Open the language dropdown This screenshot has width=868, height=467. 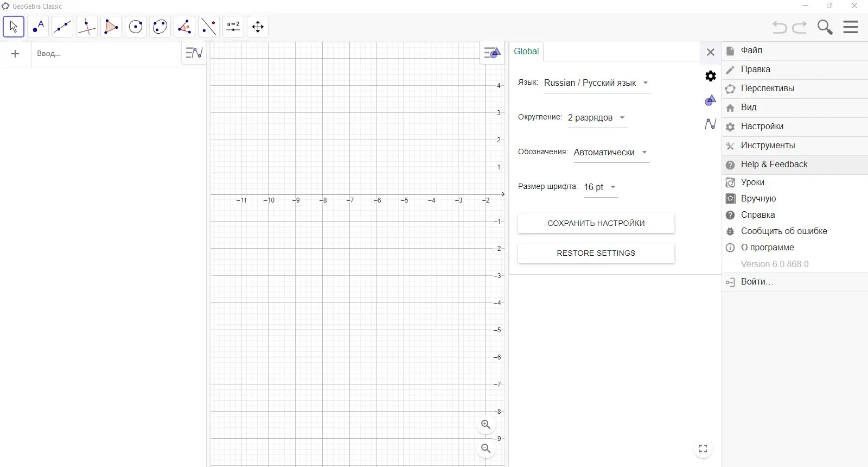(597, 83)
